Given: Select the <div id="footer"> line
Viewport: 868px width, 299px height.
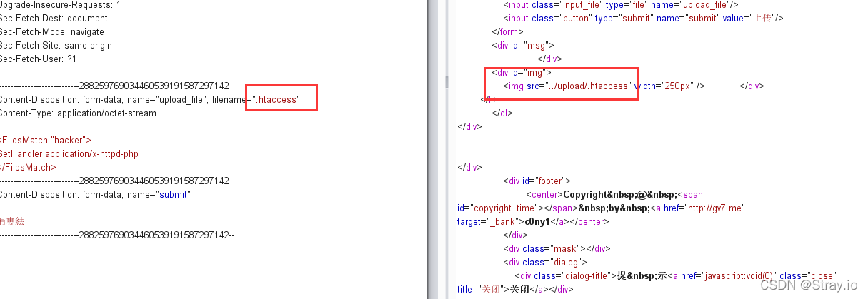Looking at the screenshot, I should pos(537,181).
